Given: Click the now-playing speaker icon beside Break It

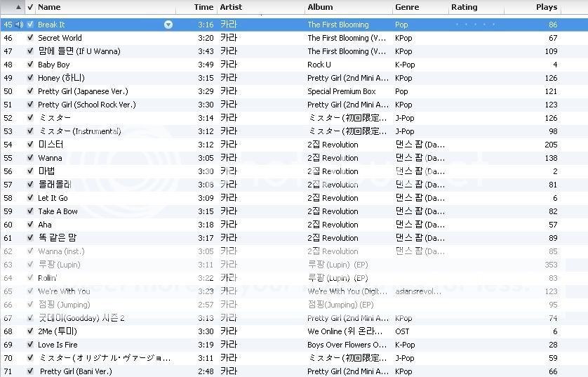Looking at the screenshot, I should (x=19, y=25).
